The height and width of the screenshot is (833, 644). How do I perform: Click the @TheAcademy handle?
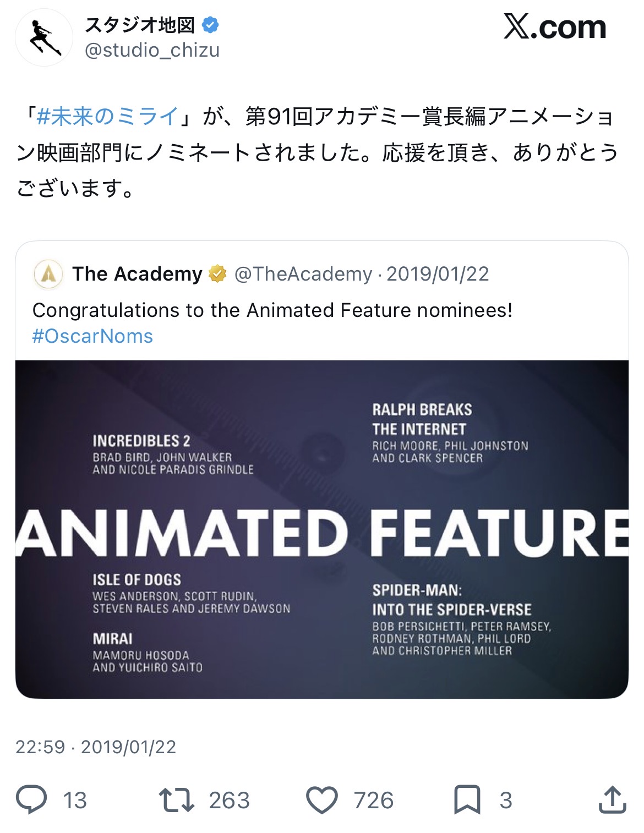point(303,273)
